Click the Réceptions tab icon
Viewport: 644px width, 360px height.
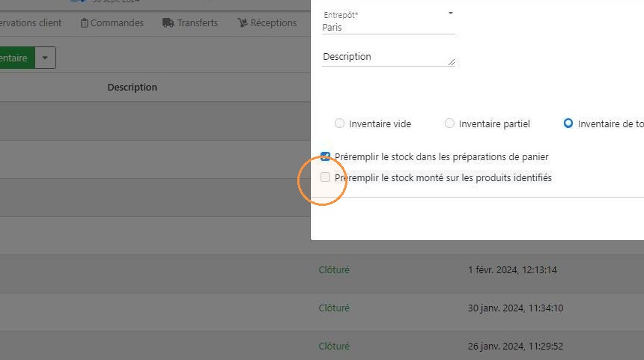pyautogui.click(x=243, y=22)
